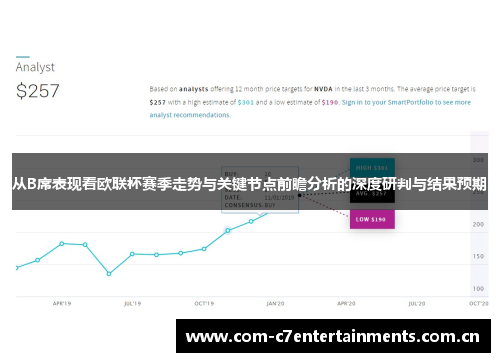Open the 'analyst recommendations' link text
The height and width of the screenshot is (362, 500).
point(189,115)
